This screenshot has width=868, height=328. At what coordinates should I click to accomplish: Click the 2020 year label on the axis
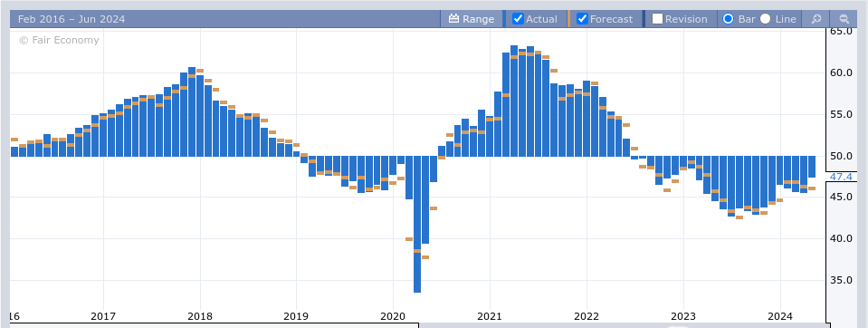click(x=393, y=316)
